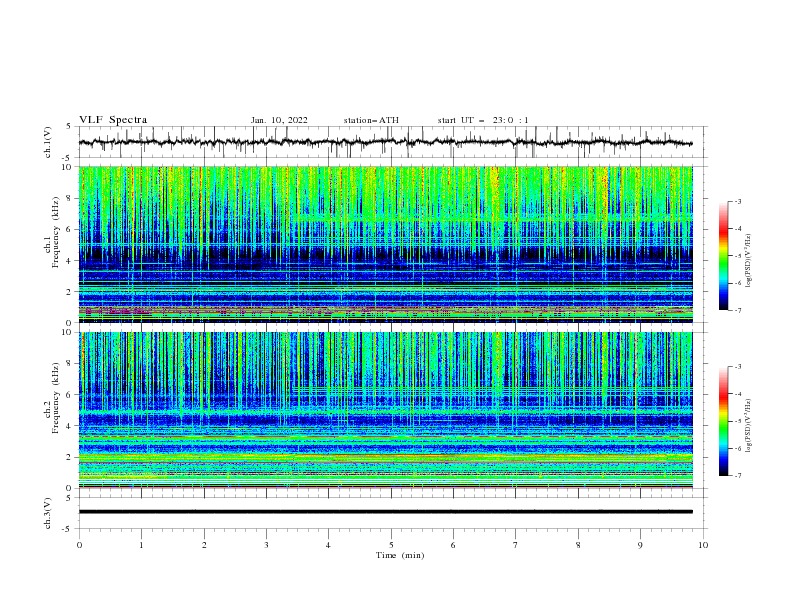Screen dimensions: 792x612
Task: Click time axis tick label "9"
Action: click(x=640, y=545)
